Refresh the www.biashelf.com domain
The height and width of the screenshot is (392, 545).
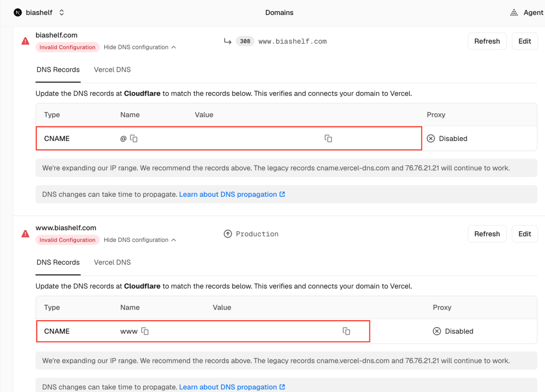(x=487, y=234)
